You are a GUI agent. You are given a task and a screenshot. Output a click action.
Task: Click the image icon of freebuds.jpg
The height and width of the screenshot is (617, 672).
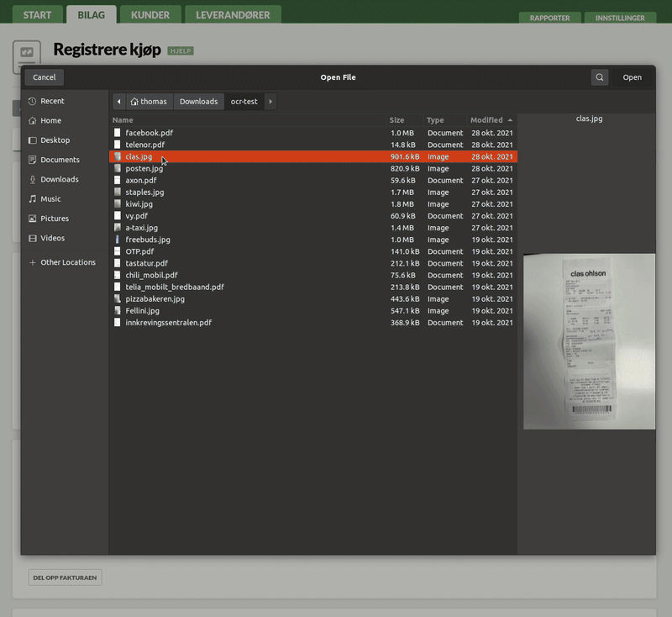pos(117,240)
